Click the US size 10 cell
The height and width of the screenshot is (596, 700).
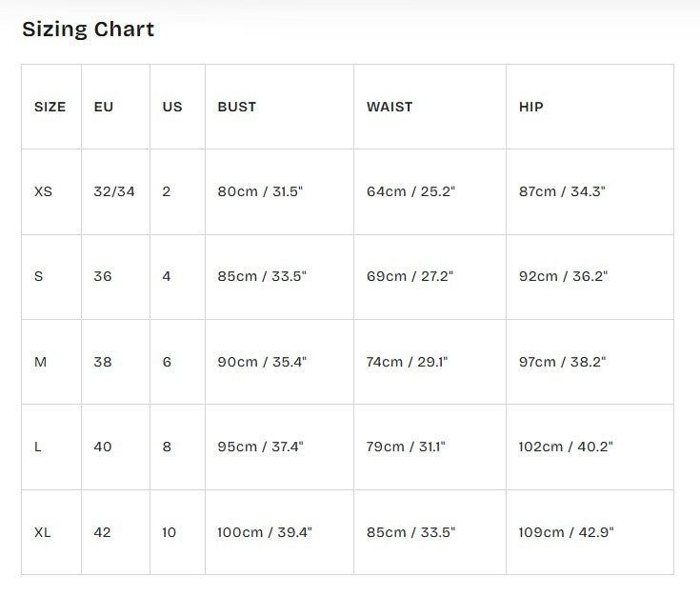(170, 532)
